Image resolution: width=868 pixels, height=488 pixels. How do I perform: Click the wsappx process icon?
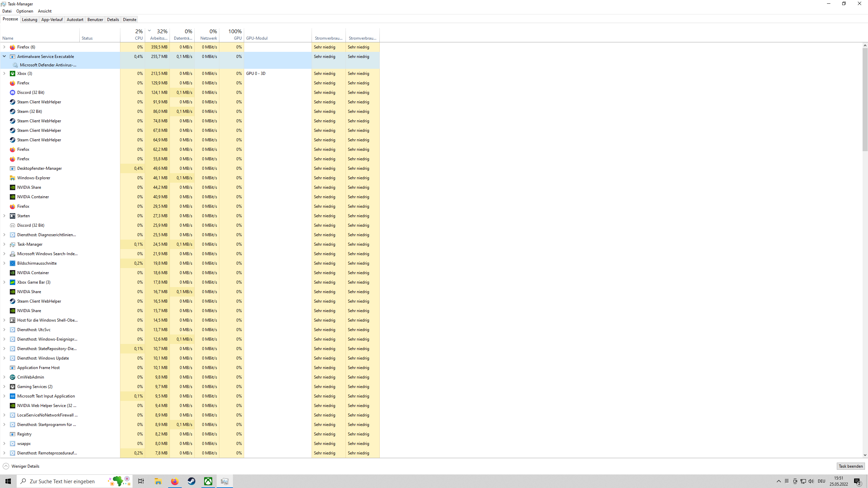point(13,444)
